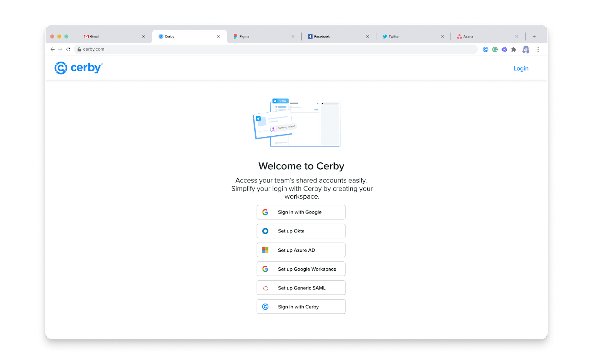Close the Asana tab

coord(517,36)
